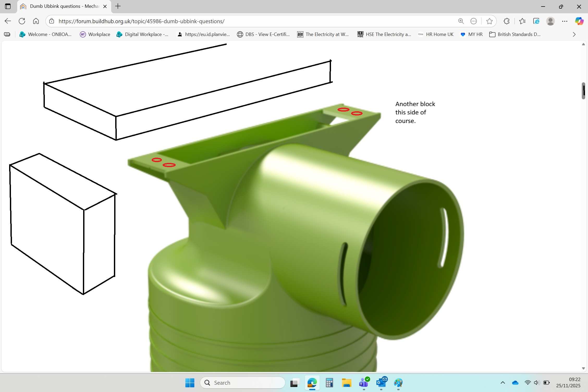The height and width of the screenshot is (392, 588).
Task: Click the zoom magnifier in address bar
Action: 461,21
